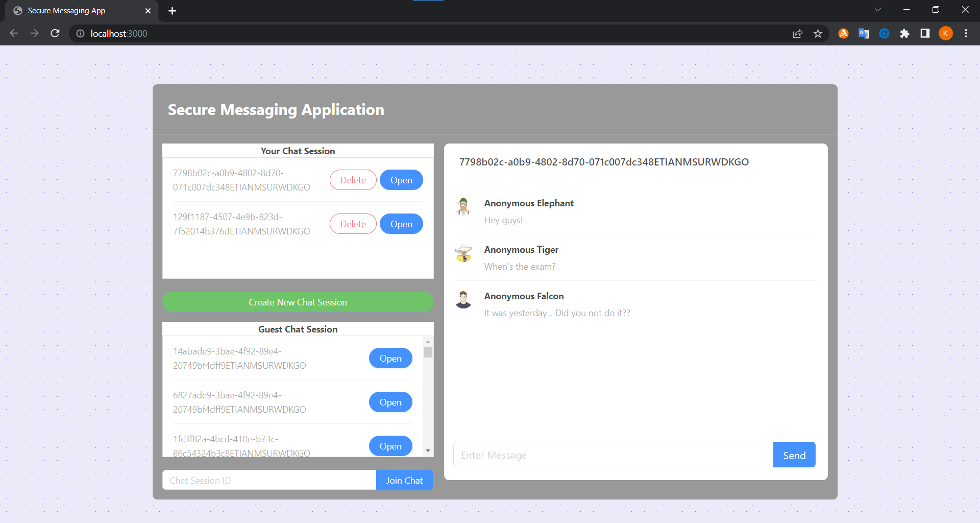Close the Secure Messaging App tab
This screenshot has width=980, height=523.
(148, 11)
